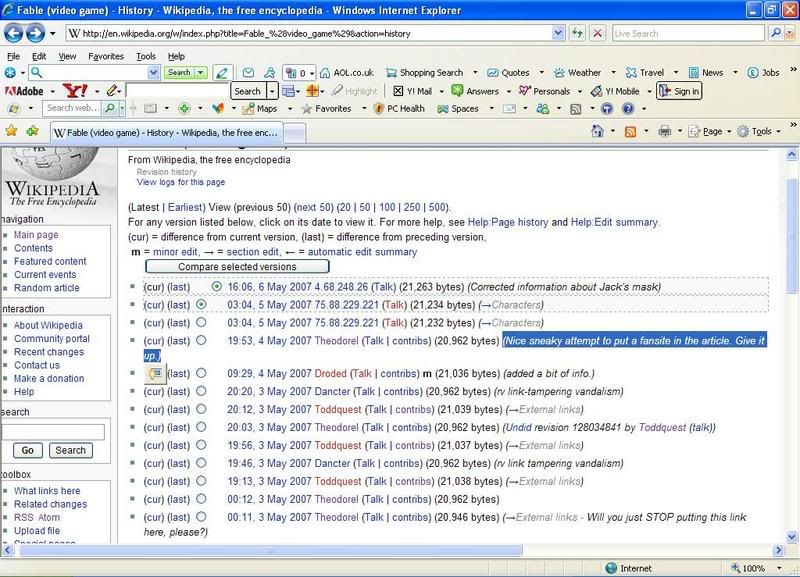The image size is (800, 577).
Task: Click the orange RSS feeds icon
Action: [x=631, y=132]
